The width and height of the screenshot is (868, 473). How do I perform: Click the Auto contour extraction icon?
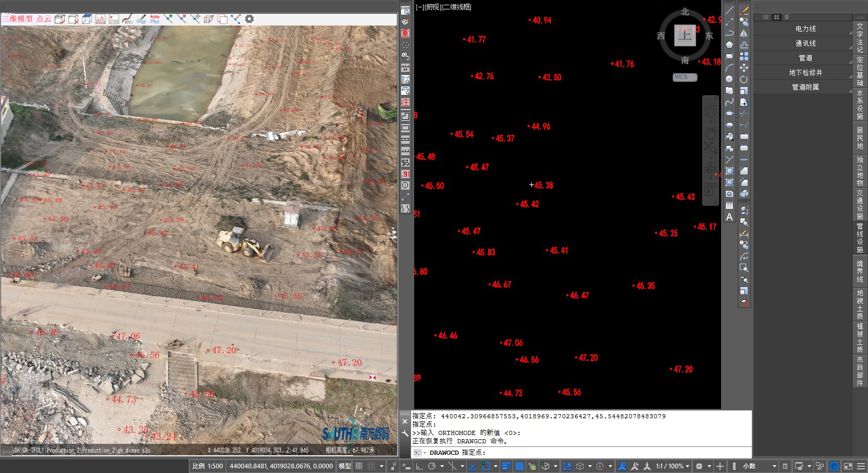(x=155, y=19)
